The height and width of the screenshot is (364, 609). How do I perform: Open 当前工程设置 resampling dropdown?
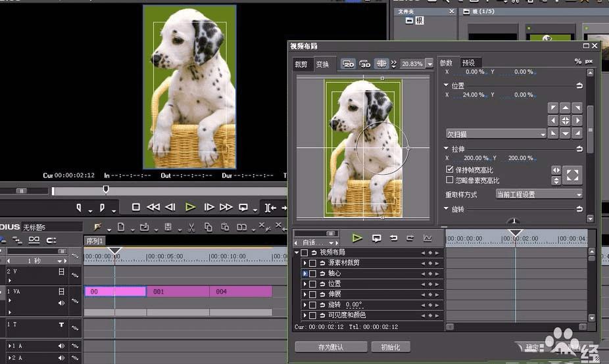pyautogui.click(x=539, y=194)
